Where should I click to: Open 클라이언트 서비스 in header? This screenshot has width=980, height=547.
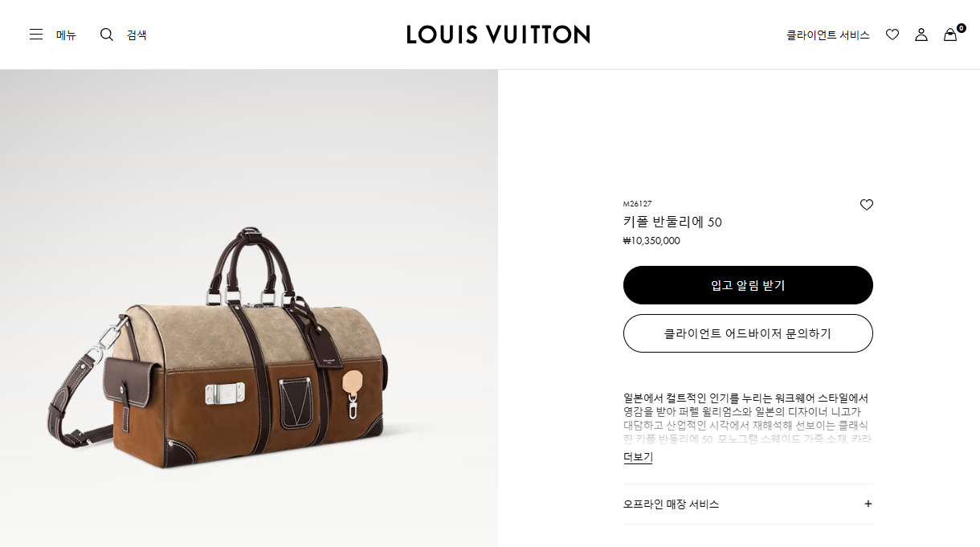click(x=828, y=35)
